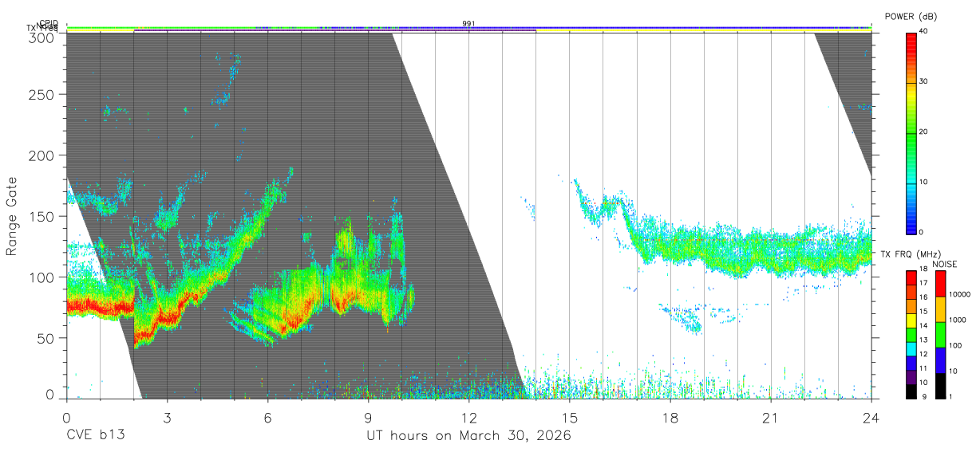Viewport: 980px width, 452px height.
Task: Click the 12 label on TX FRQ scale
Action: pos(923,354)
